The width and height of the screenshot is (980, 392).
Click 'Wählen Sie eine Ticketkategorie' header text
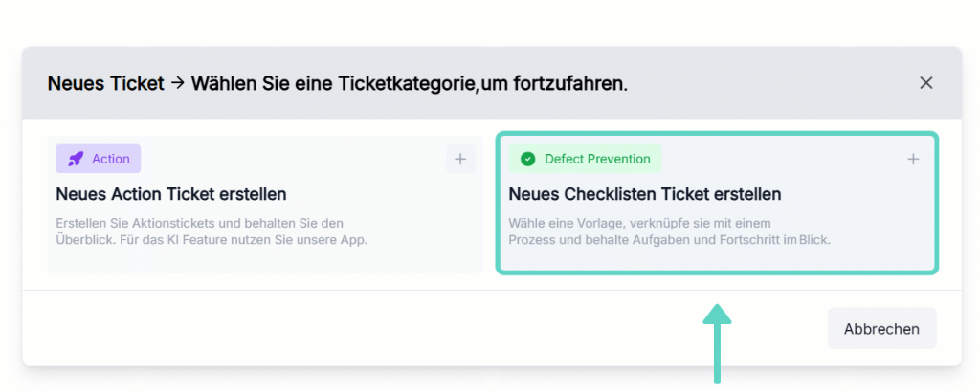tap(334, 83)
